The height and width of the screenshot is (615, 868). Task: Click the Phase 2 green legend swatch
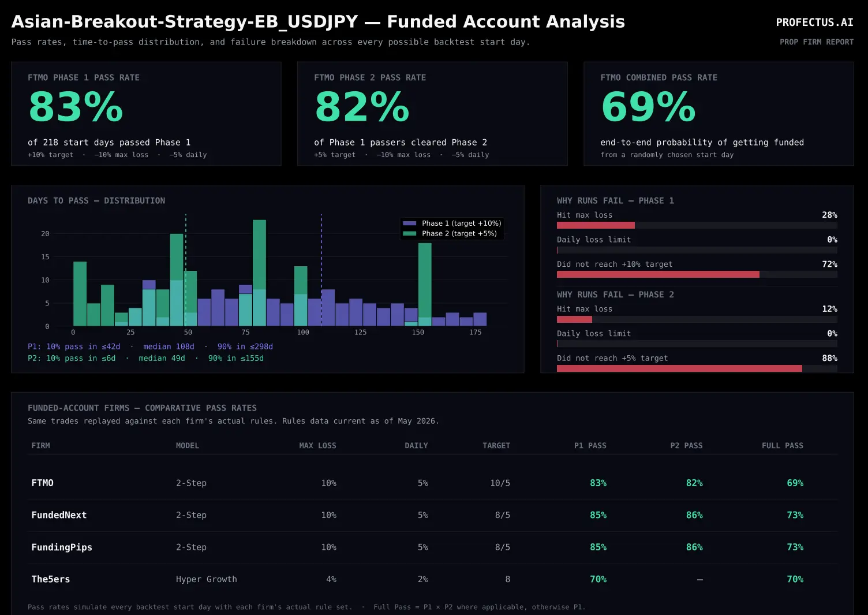click(x=410, y=234)
